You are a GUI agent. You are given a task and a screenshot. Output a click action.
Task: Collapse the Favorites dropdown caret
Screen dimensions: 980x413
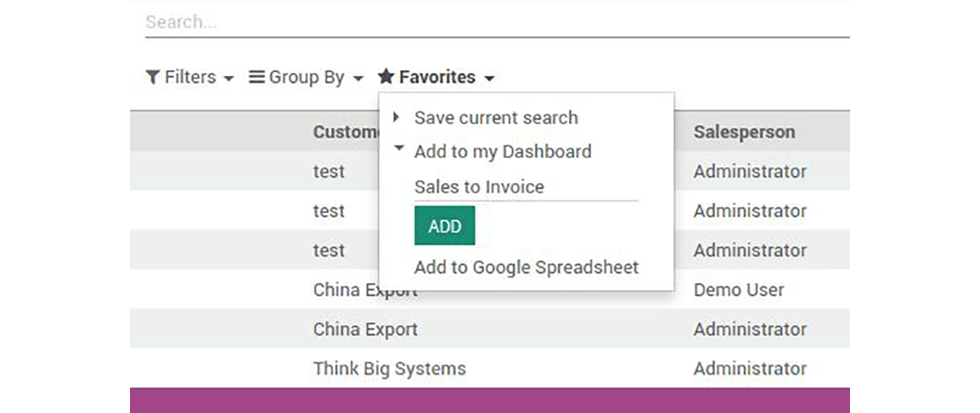click(x=488, y=79)
